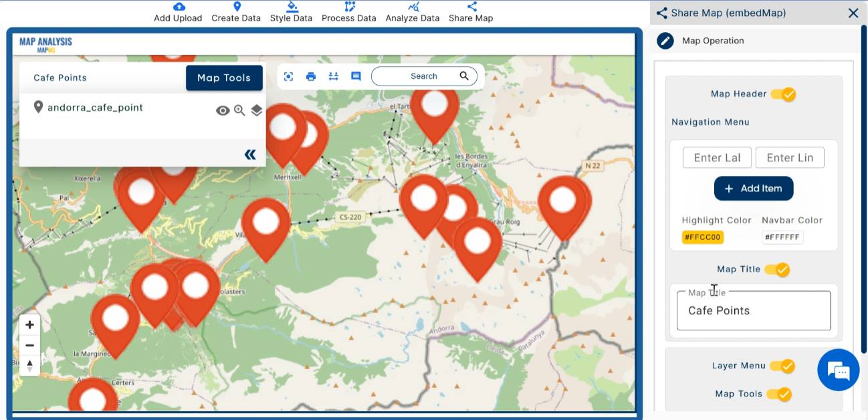Click the Create Data pin icon
The image size is (868, 420).
point(237,7)
